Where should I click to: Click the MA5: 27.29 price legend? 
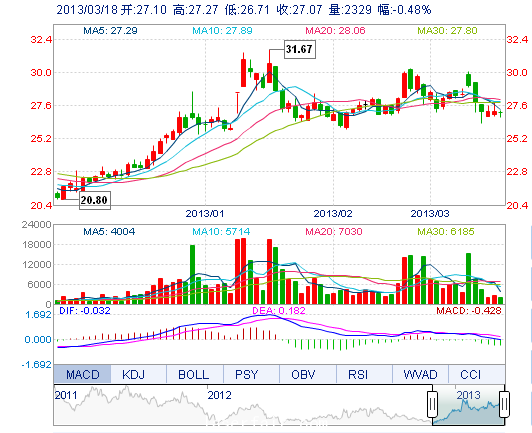[110, 31]
